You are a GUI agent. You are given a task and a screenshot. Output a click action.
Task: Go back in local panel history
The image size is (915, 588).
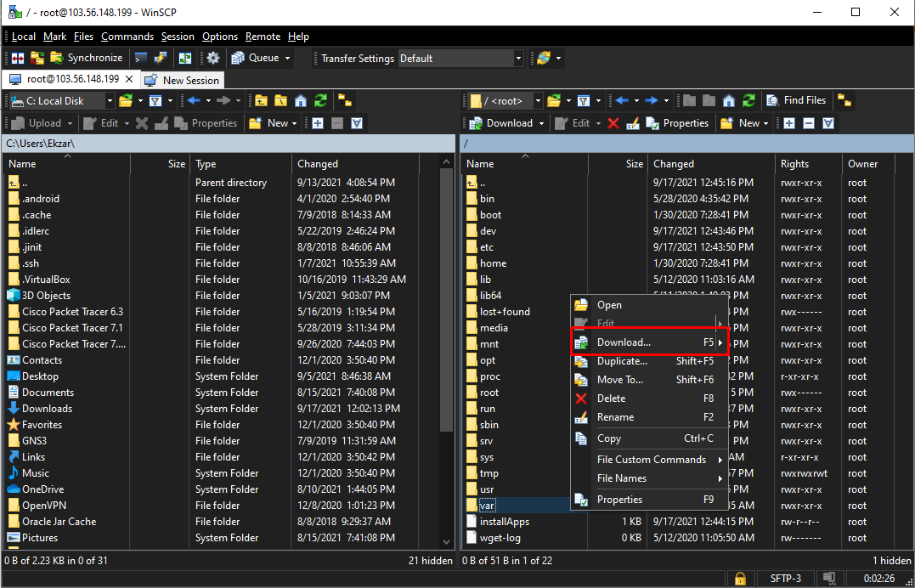point(194,101)
